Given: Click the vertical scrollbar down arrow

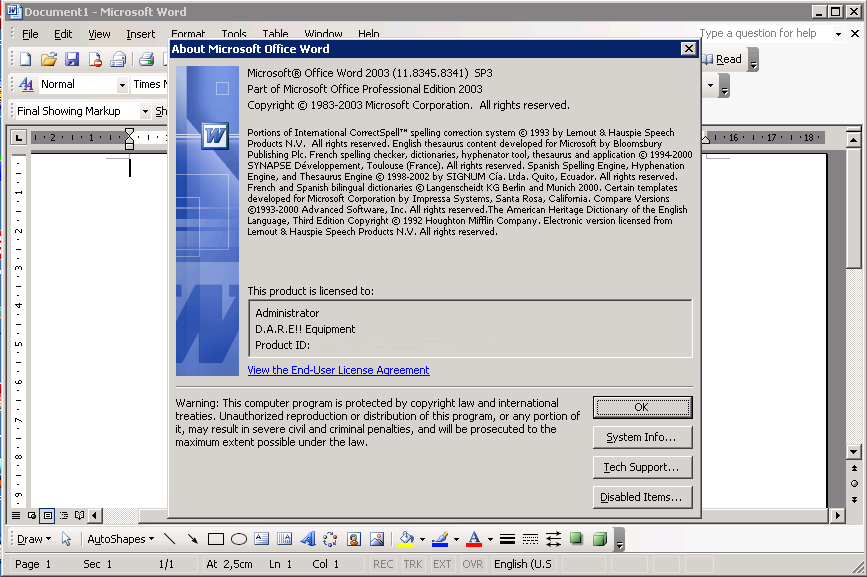Looking at the screenshot, I should 854,452.
